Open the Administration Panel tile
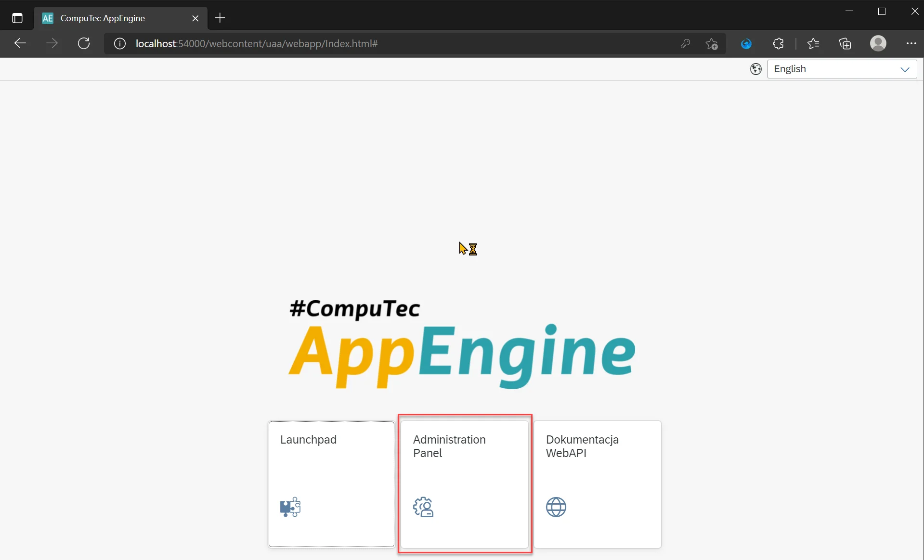 click(465, 484)
